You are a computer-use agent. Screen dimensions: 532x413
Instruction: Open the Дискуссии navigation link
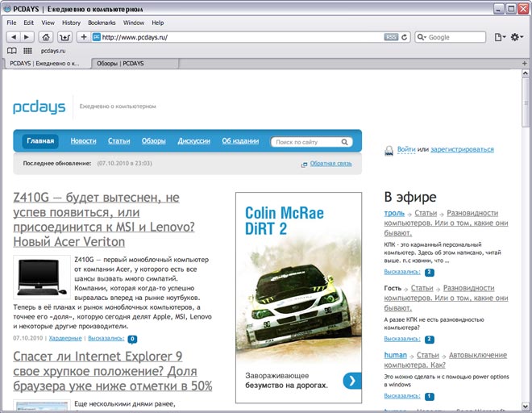pyautogui.click(x=194, y=141)
